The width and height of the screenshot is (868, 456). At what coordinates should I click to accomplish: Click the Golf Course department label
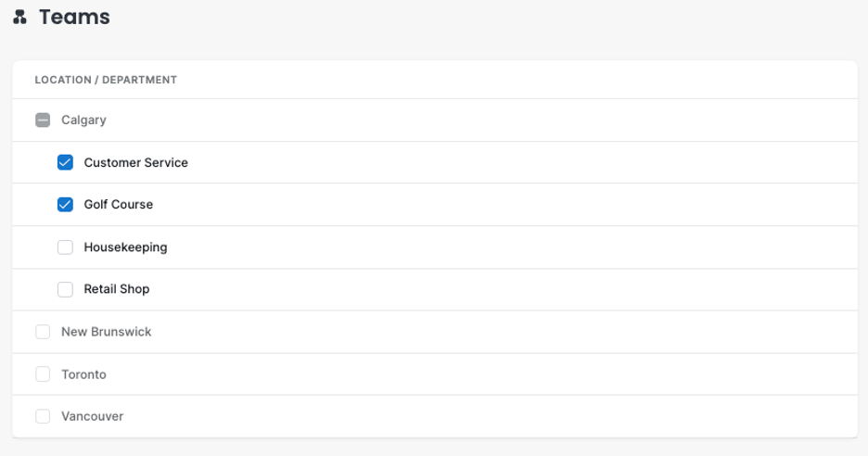119,205
